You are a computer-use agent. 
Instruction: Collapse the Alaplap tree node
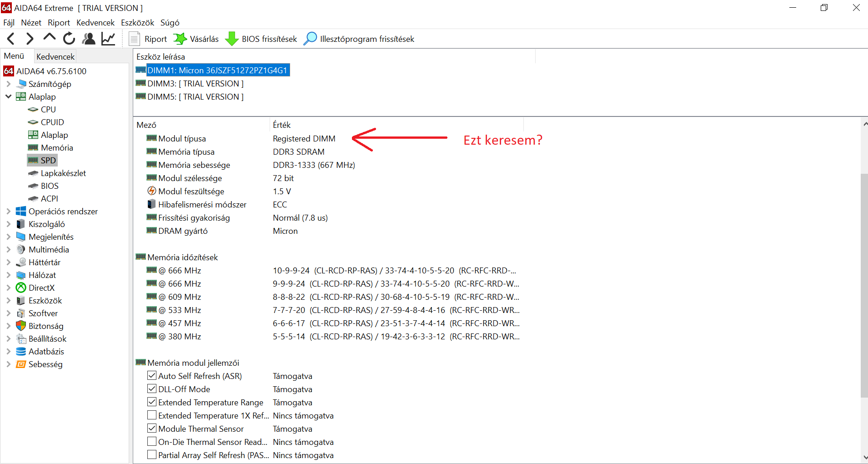coord(8,96)
